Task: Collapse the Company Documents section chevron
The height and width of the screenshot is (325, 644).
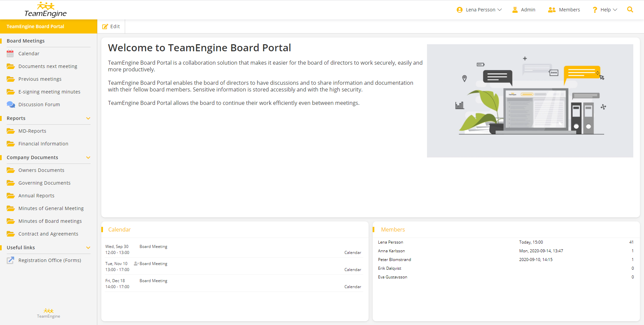Action: (88, 157)
